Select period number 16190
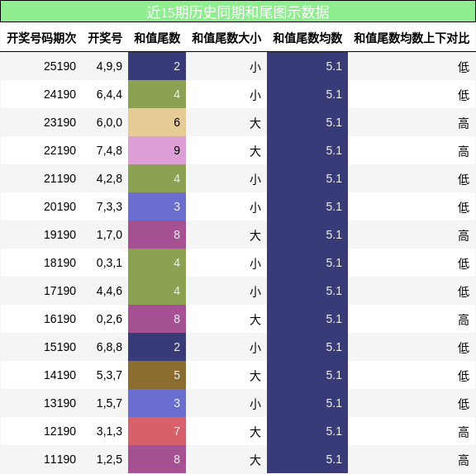The height and width of the screenshot is (474, 476). tap(59, 319)
